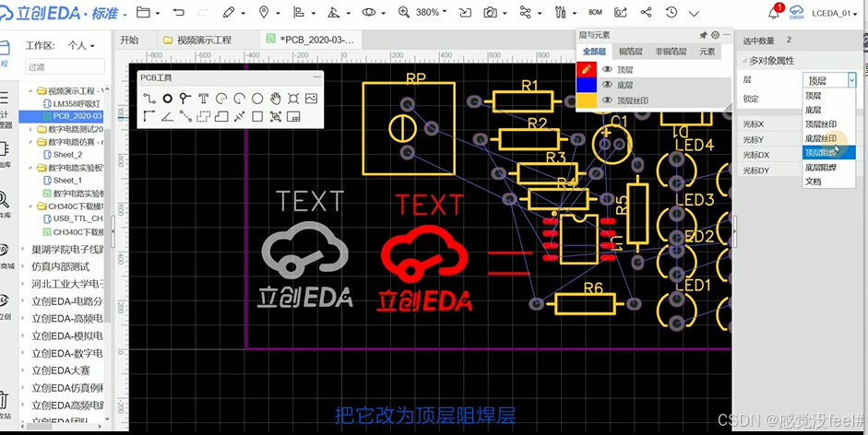Screen dimensions: 868x435
Task: Open LM358呼吸灯 schematic in project tree
Action: coord(72,103)
